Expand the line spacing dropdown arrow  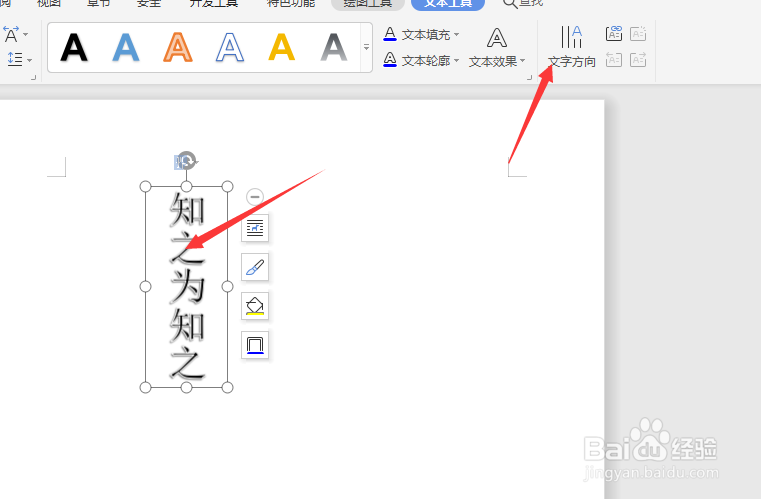pyautogui.click(x=30, y=60)
